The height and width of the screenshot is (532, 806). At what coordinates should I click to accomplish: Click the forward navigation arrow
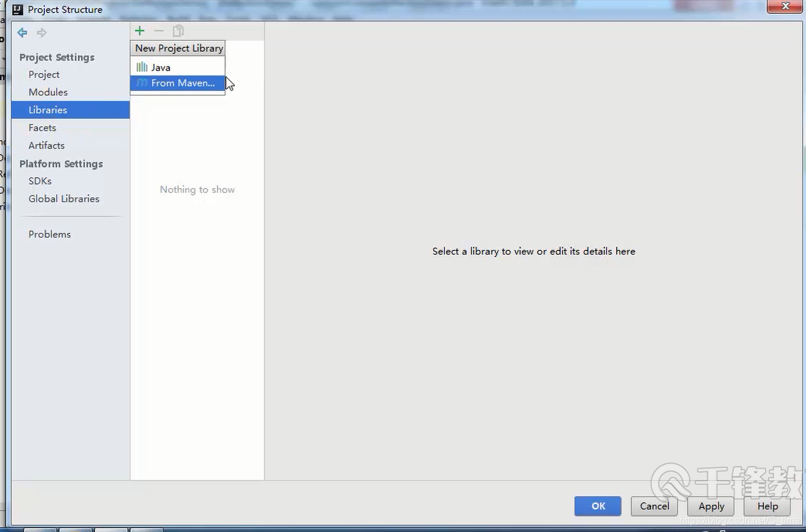tap(42, 33)
